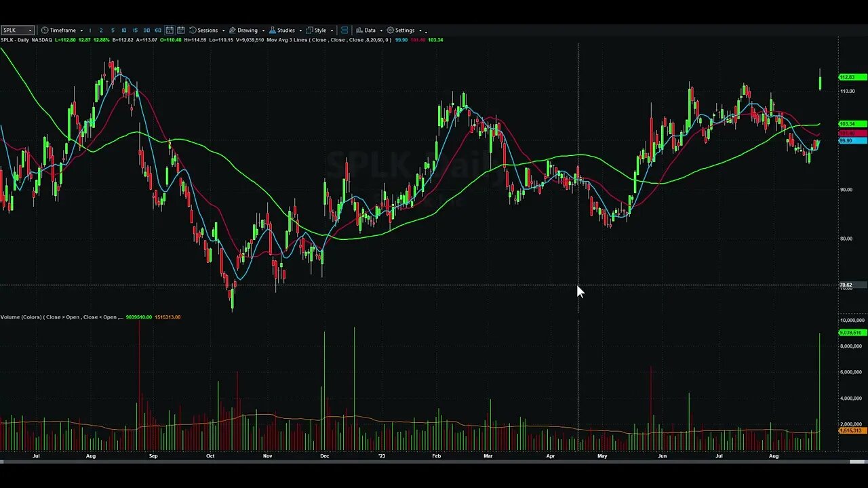Viewport: 868px width, 488px height.
Task: Expand the Timeframe dropdown arrow
Action: coord(81,30)
